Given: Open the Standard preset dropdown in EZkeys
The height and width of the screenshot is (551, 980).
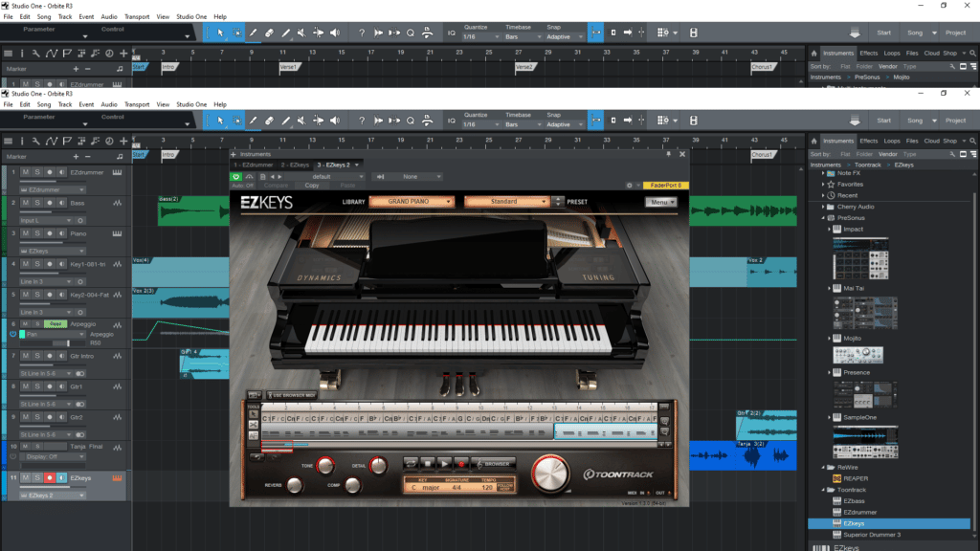Looking at the screenshot, I should pyautogui.click(x=506, y=202).
